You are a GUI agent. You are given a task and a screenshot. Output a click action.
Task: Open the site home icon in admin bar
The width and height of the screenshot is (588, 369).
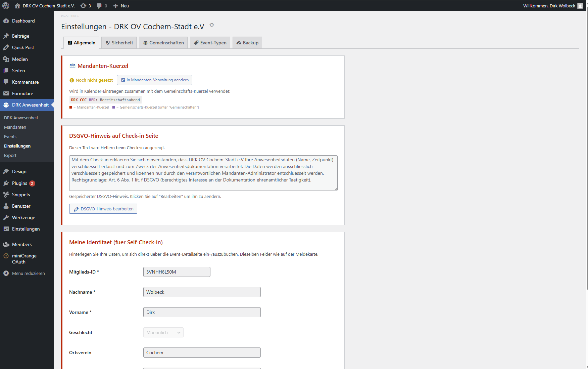(17, 6)
